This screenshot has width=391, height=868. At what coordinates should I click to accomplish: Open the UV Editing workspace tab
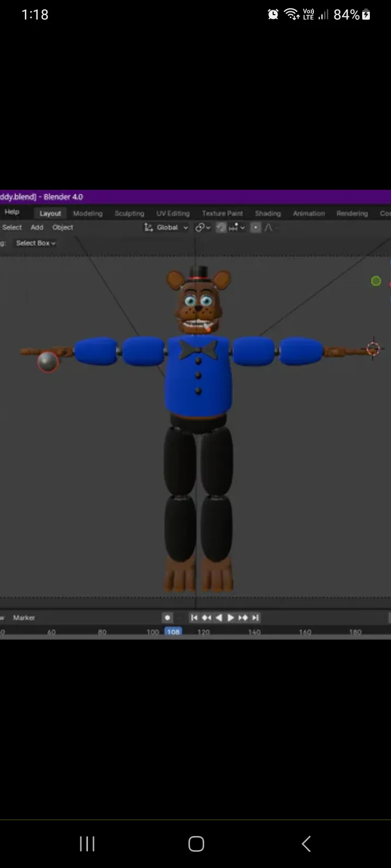173,213
